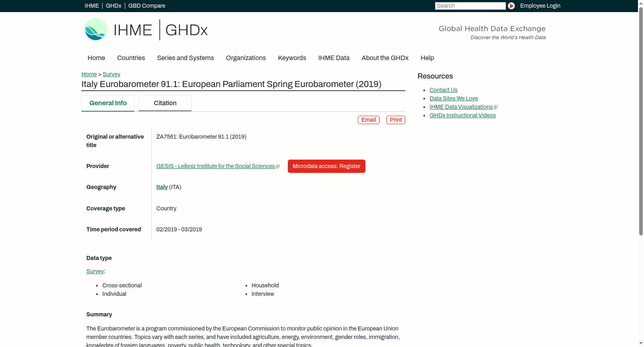Click the text ZA7561: Eurobarometer 91.1 (2019)
Image resolution: width=644 pixels, height=347 pixels.
tap(201, 137)
